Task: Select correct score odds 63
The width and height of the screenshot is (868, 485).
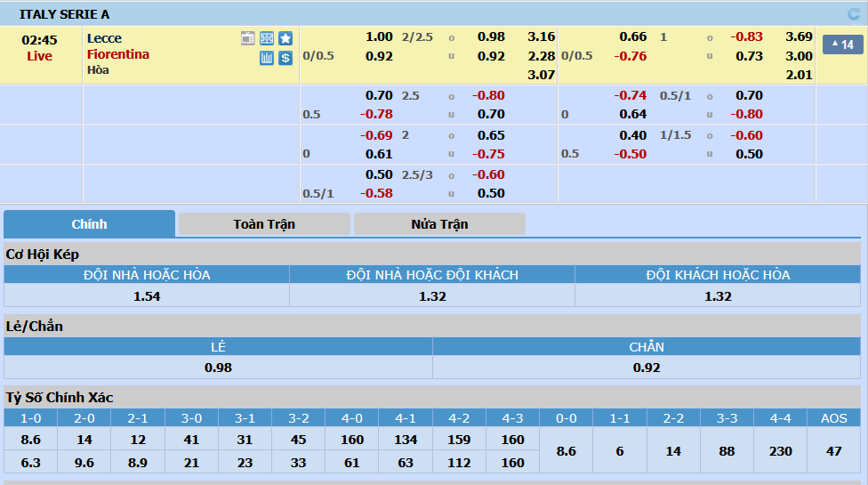Action: [x=406, y=462]
